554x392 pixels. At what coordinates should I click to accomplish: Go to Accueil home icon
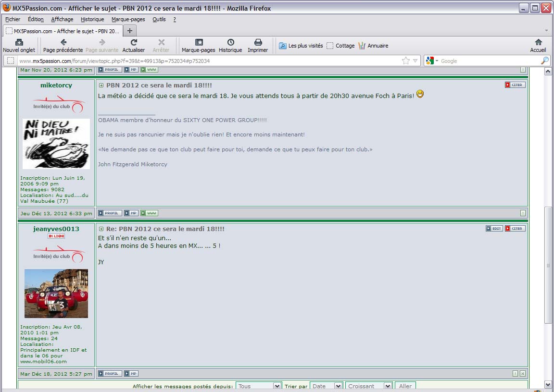click(538, 43)
